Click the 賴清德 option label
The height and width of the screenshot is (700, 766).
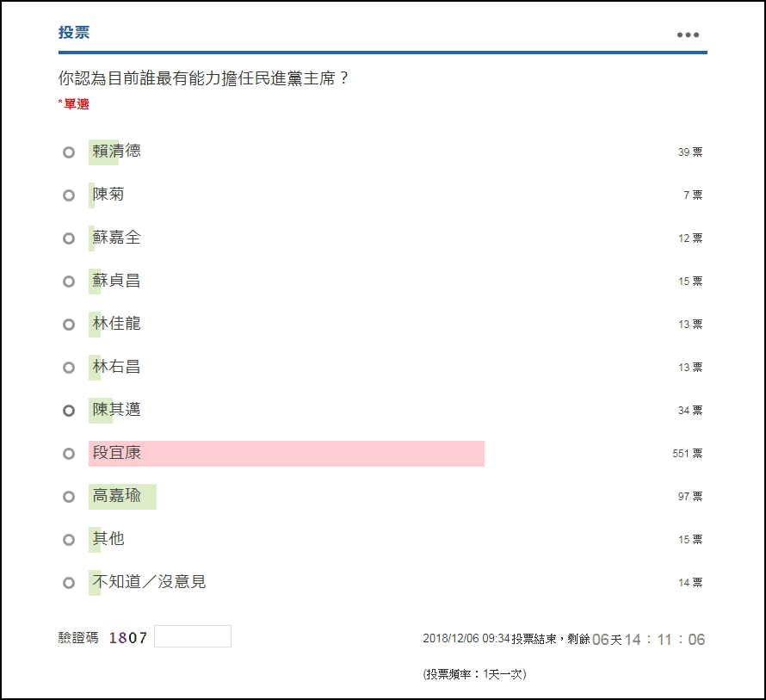coord(116,152)
